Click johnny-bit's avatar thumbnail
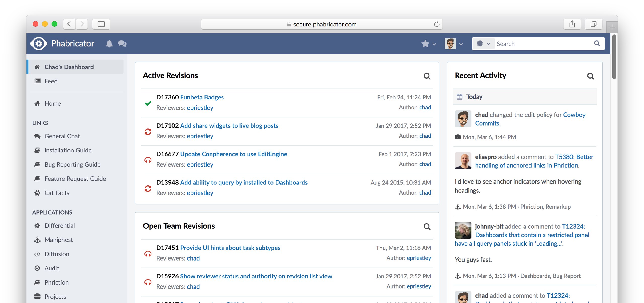644x303 pixels. pos(463,230)
